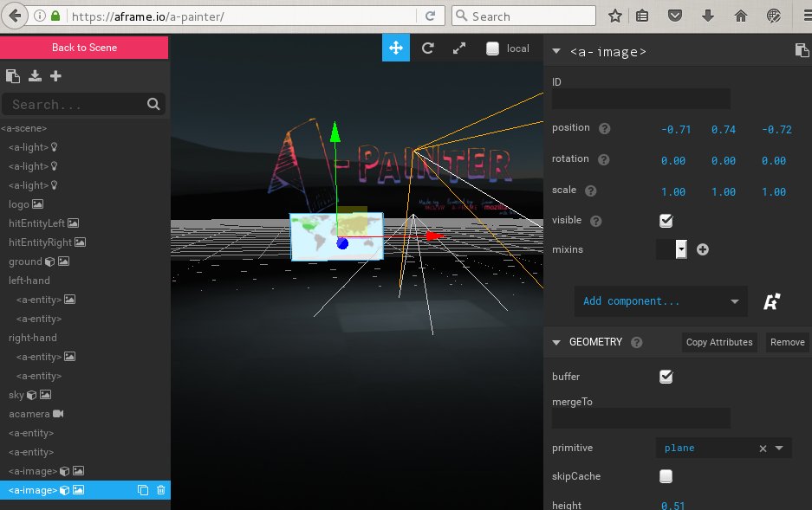Edit position Y value 0.74

pos(724,129)
